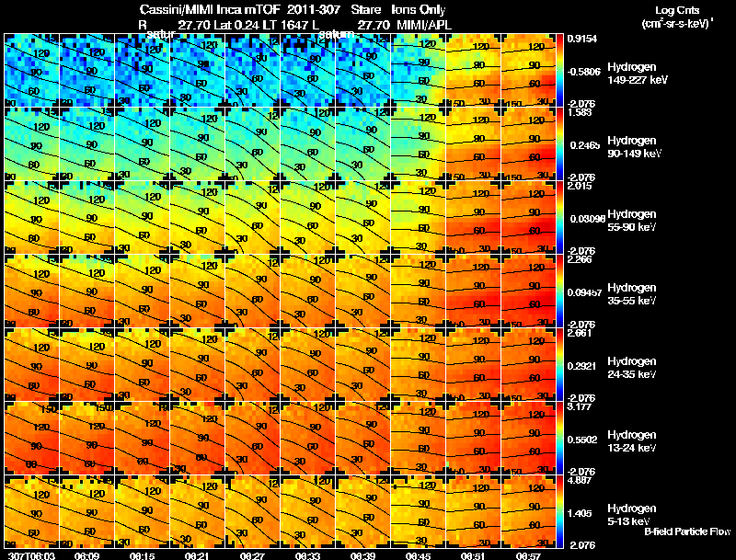The image size is (736, 560).
Task: Select the 5-13 keV panel at 06:45
Action: (x=418, y=511)
